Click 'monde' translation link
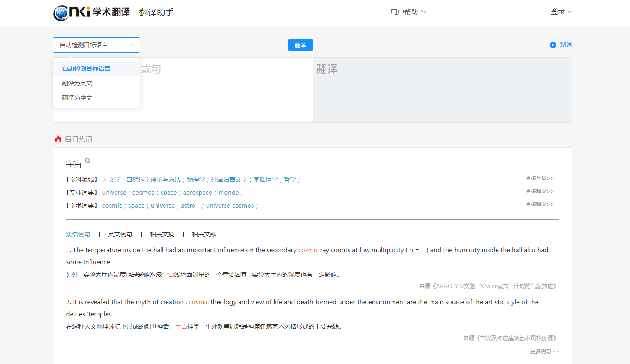Screen dimensions: 630x364 229,193
